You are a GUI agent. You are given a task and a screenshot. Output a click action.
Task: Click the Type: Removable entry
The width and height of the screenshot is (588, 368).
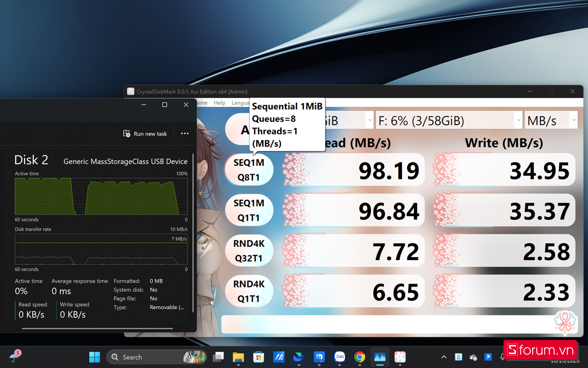click(x=149, y=307)
